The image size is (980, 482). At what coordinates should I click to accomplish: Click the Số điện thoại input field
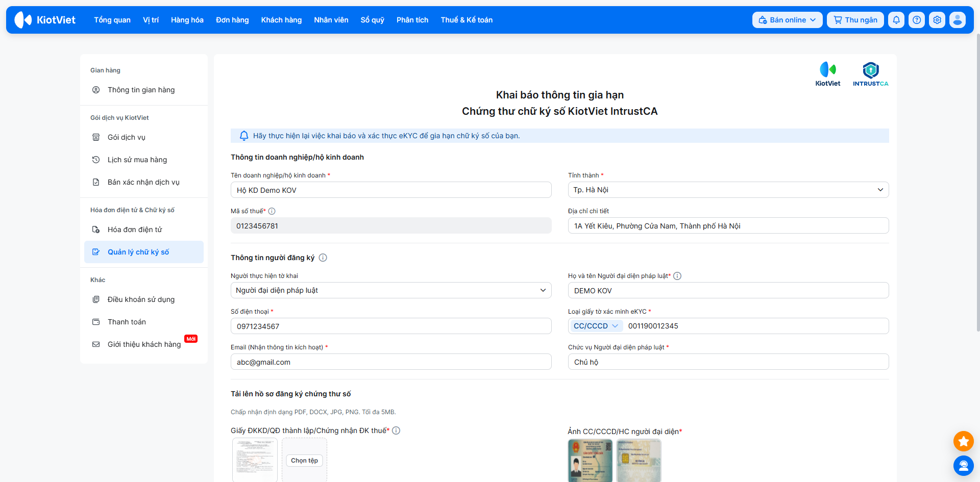pyautogui.click(x=391, y=326)
